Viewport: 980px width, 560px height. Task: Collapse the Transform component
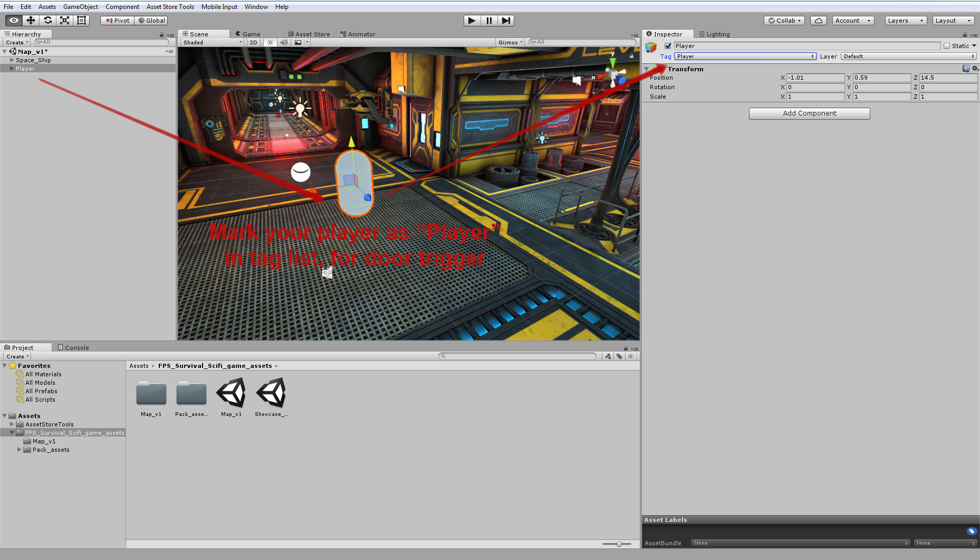647,69
